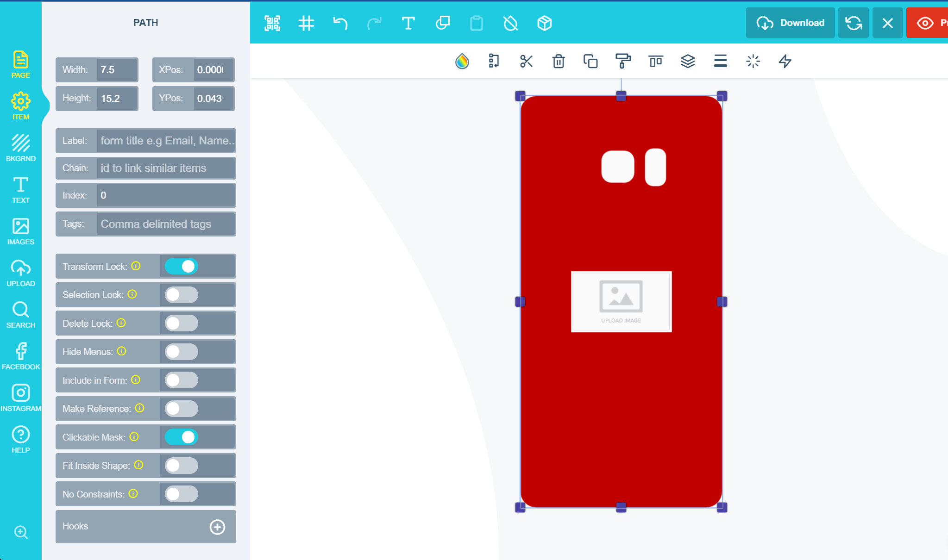Open the TEXT sidebar tab
Image resolution: width=948 pixels, height=560 pixels.
point(21,190)
